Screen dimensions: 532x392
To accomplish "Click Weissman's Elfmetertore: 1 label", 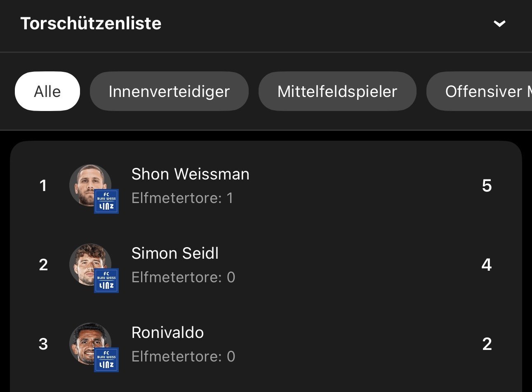I will 182,198.
